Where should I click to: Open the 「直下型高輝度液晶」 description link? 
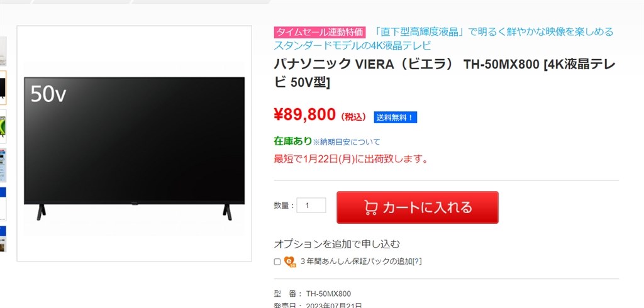click(443, 38)
